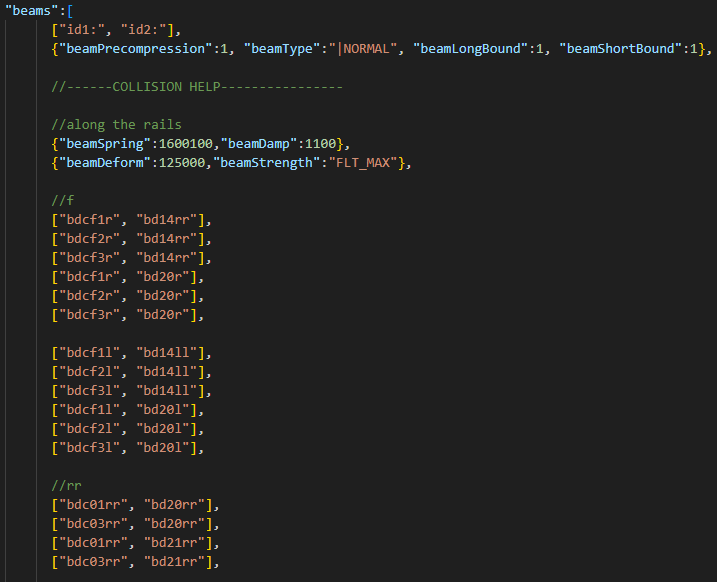This screenshot has width=717, height=582.
Task: Click "bd20l" on the bdcf2l line
Action: coord(170,428)
